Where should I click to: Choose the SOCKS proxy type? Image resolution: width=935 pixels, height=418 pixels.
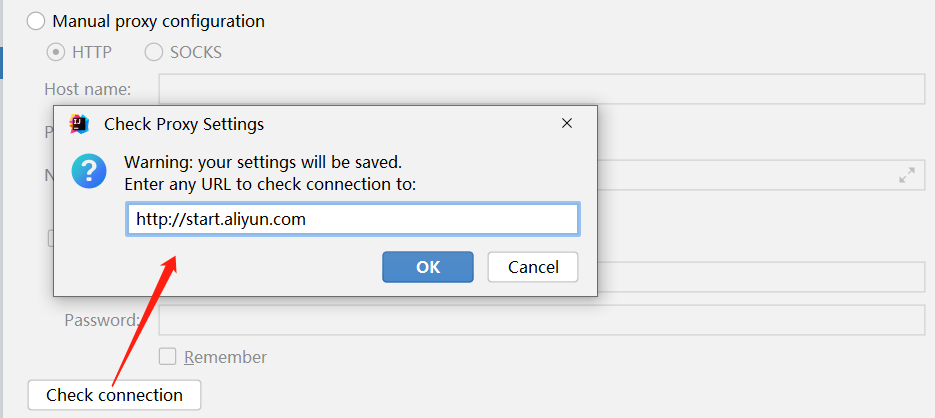tap(154, 52)
